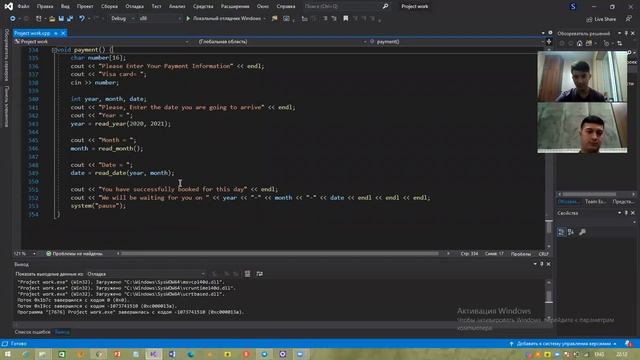Image resolution: width=640 pixels, height=360 pixels.
Task: Click the PowerPoint icon in taskbar
Action: click(x=117, y=354)
